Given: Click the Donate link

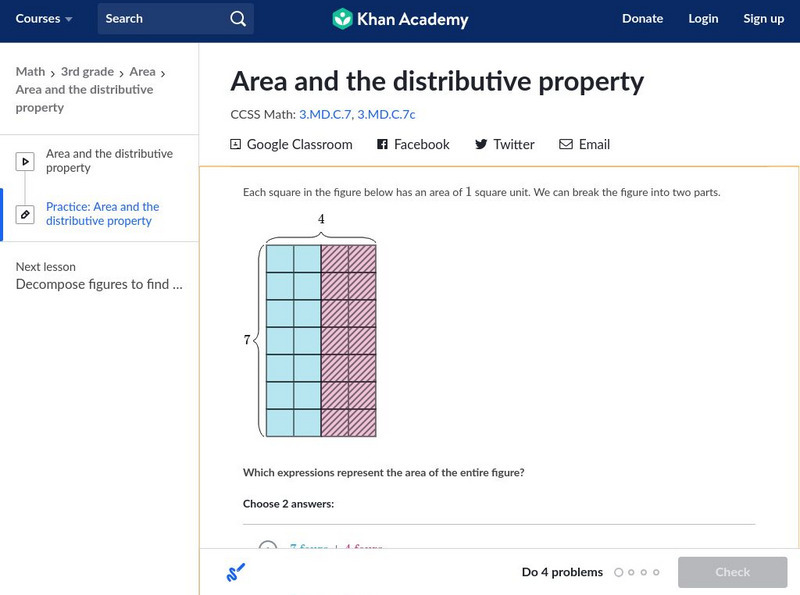Looking at the screenshot, I should [x=642, y=19].
